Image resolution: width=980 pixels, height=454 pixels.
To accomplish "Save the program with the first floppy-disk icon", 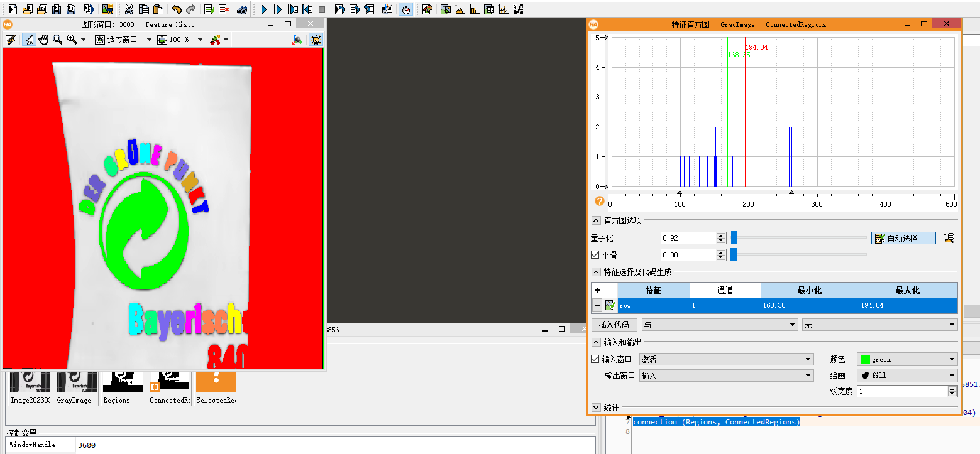I will [x=57, y=9].
